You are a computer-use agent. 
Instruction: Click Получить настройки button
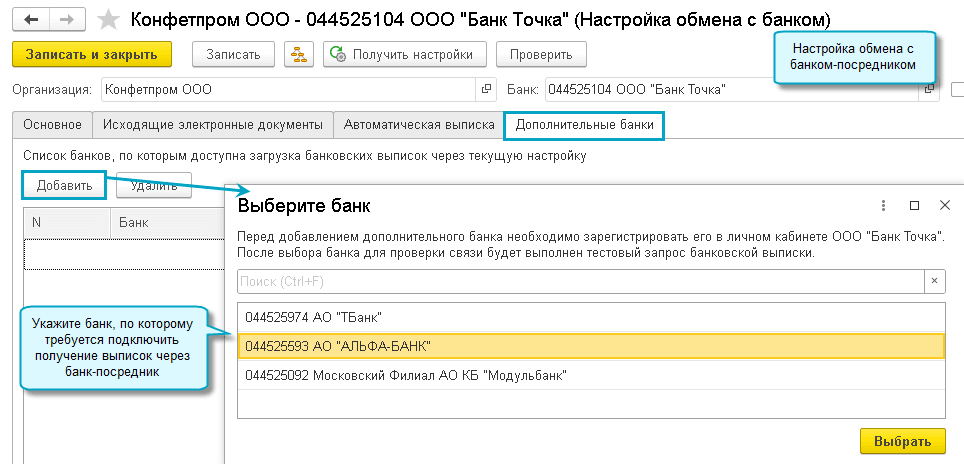[405, 54]
